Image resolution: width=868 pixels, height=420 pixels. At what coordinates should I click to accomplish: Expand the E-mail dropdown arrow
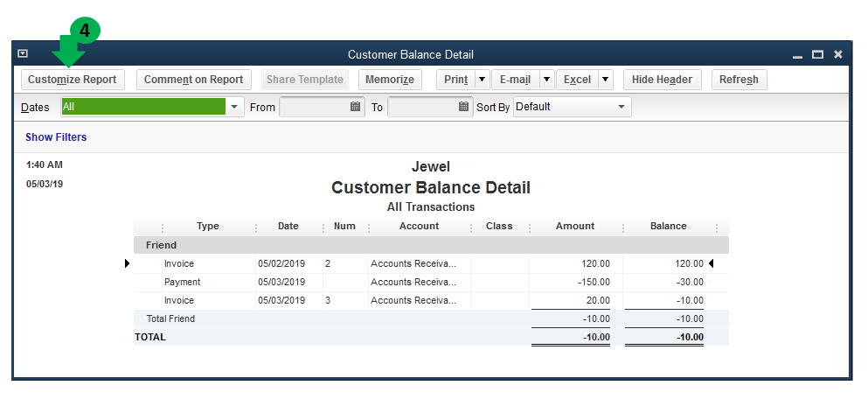click(546, 80)
